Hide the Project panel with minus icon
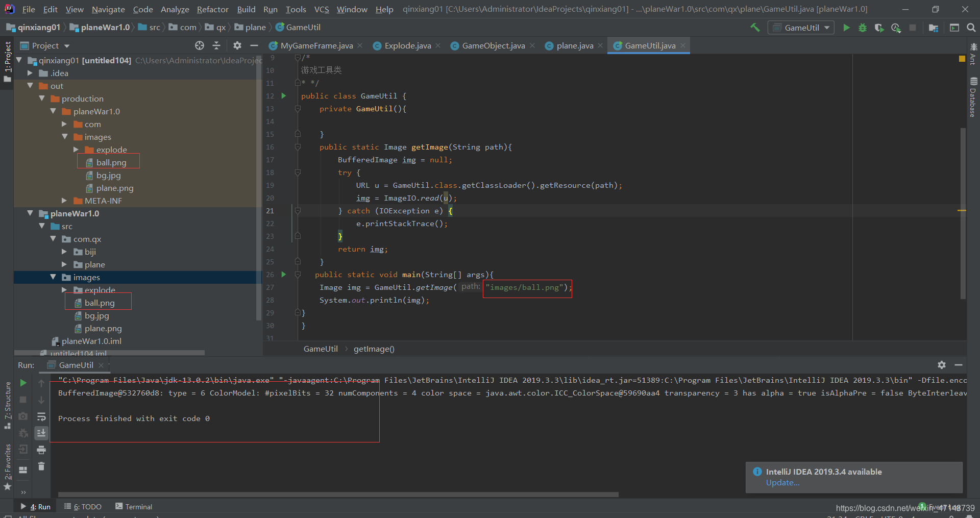 [254, 45]
